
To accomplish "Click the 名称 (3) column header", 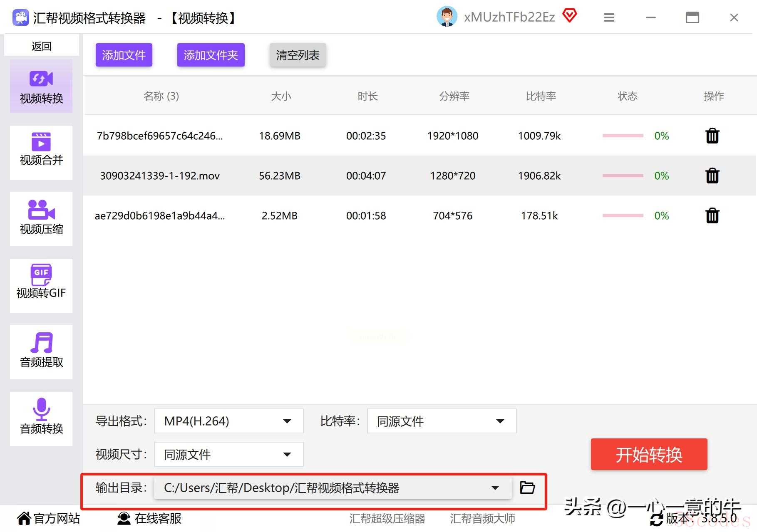I will [x=161, y=96].
